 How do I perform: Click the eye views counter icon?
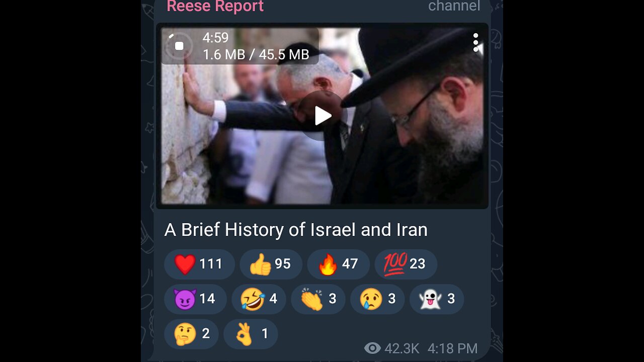pyautogui.click(x=372, y=348)
